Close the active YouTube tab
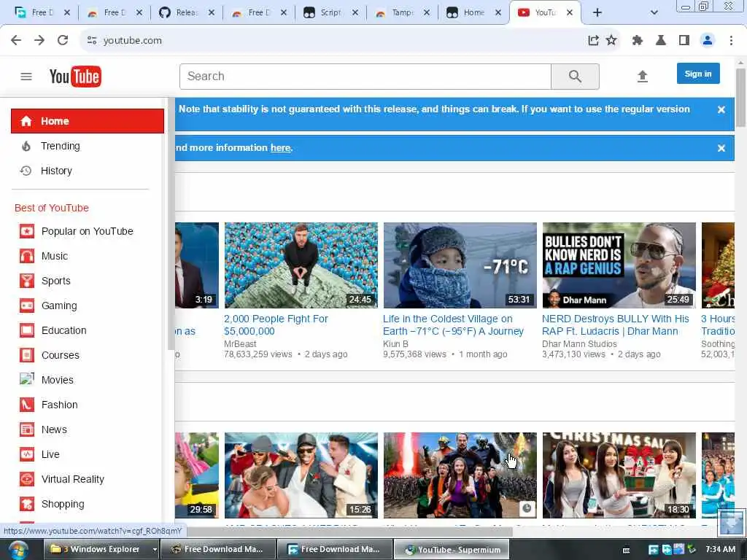 pos(570,13)
